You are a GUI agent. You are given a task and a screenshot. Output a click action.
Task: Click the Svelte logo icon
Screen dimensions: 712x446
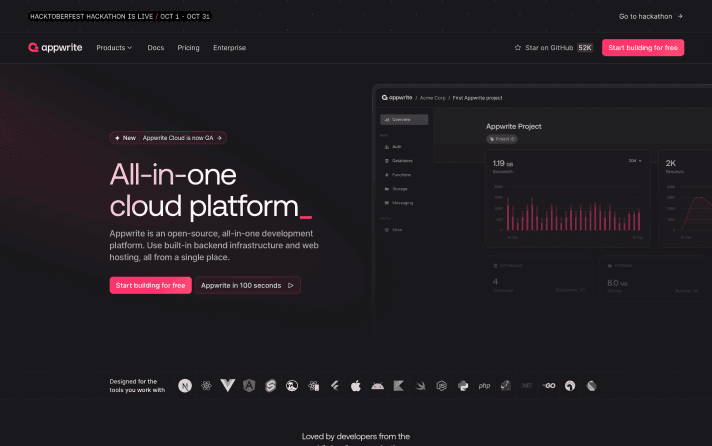click(x=270, y=386)
